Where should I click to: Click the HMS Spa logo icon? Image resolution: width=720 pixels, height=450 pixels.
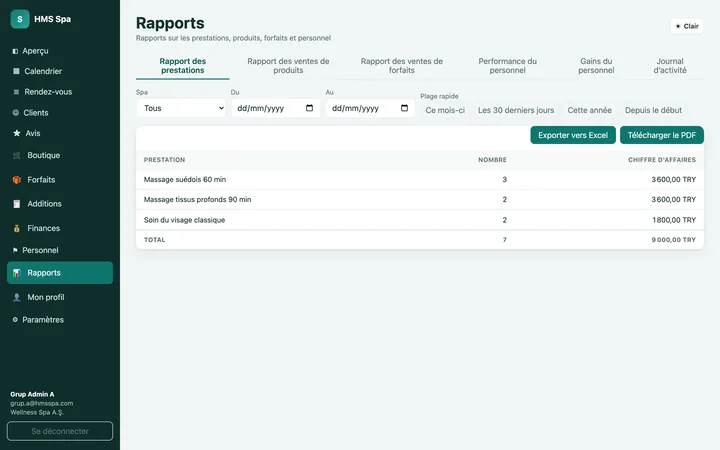tap(20, 19)
